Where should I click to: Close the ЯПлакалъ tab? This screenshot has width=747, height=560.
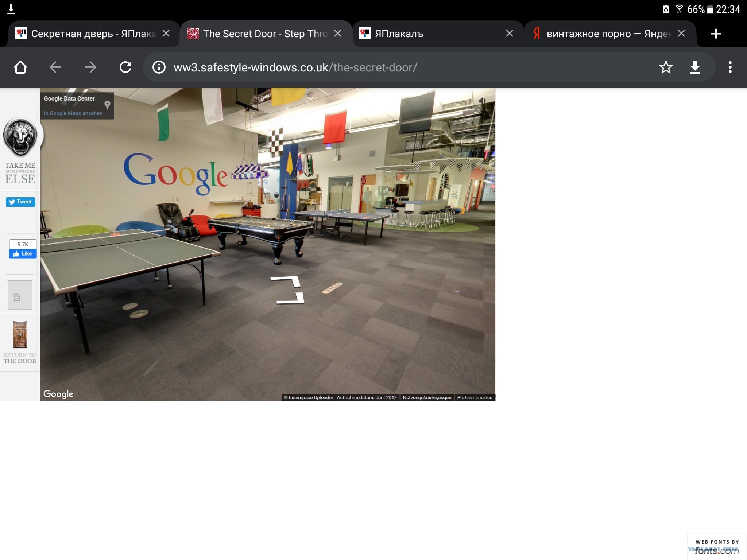pyautogui.click(x=510, y=34)
